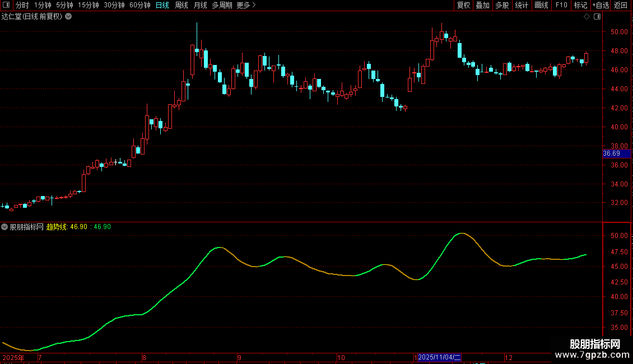The height and width of the screenshot is (364, 633).
Task: Select the 15分钟 period
Action: pyautogui.click(x=89, y=5)
